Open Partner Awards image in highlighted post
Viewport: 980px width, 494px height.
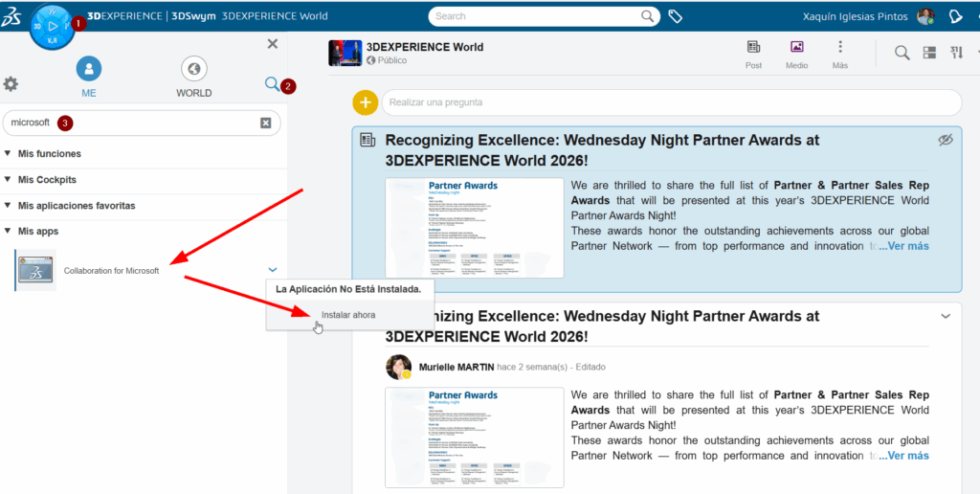click(475, 228)
